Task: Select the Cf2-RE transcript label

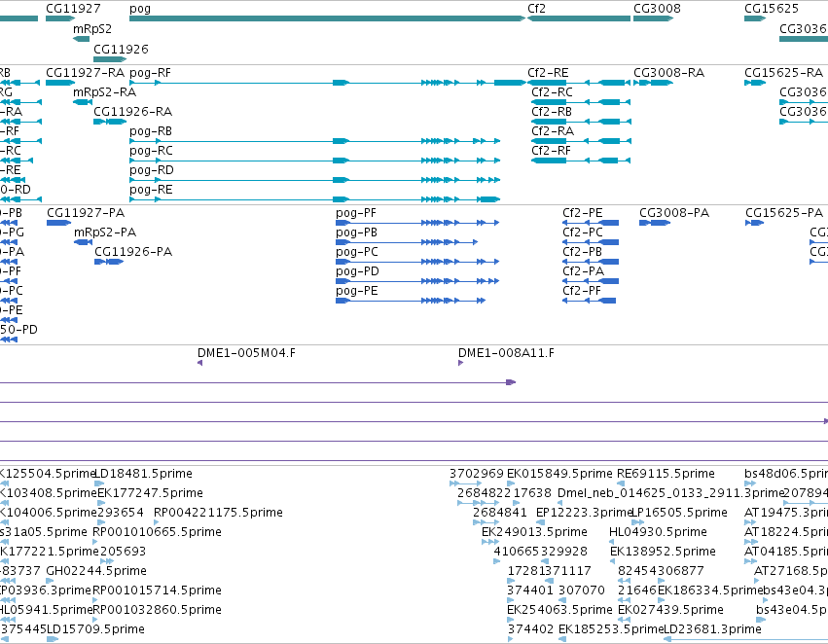Action: tap(548, 73)
